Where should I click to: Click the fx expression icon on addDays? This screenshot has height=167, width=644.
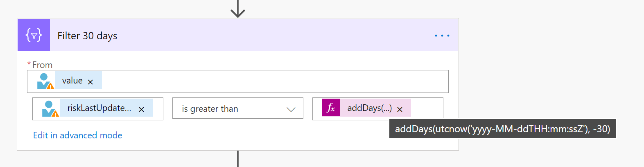[331, 108]
